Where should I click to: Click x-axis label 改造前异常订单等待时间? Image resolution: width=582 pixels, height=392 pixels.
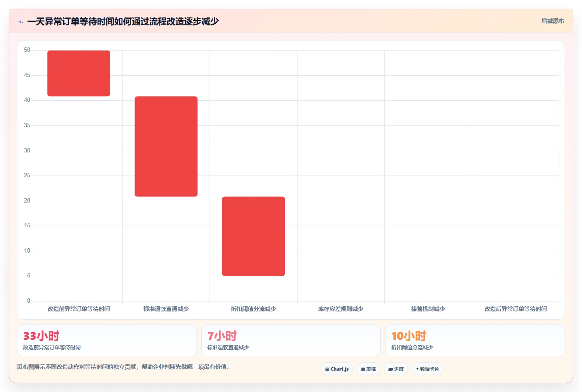click(79, 309)
